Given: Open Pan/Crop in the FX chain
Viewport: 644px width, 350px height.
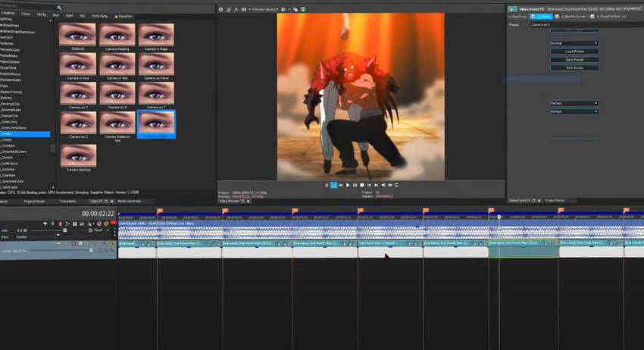Looking at the screenshot, I should [x=518, y=17].
